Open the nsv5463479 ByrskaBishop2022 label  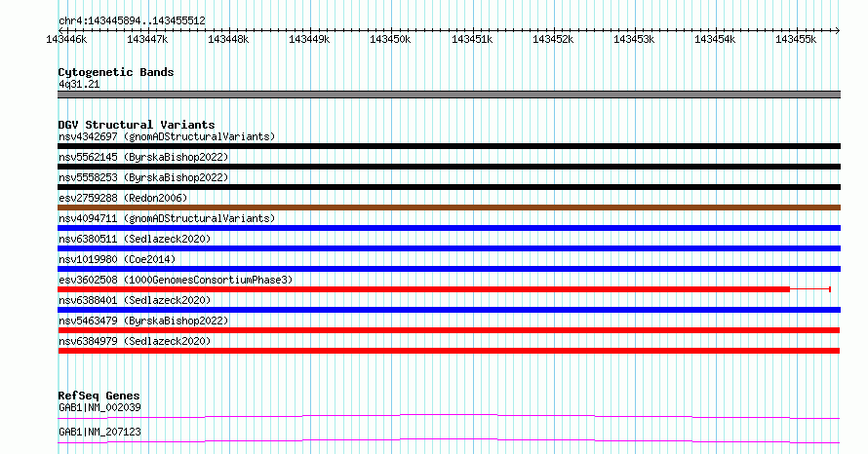click(143, 321)
